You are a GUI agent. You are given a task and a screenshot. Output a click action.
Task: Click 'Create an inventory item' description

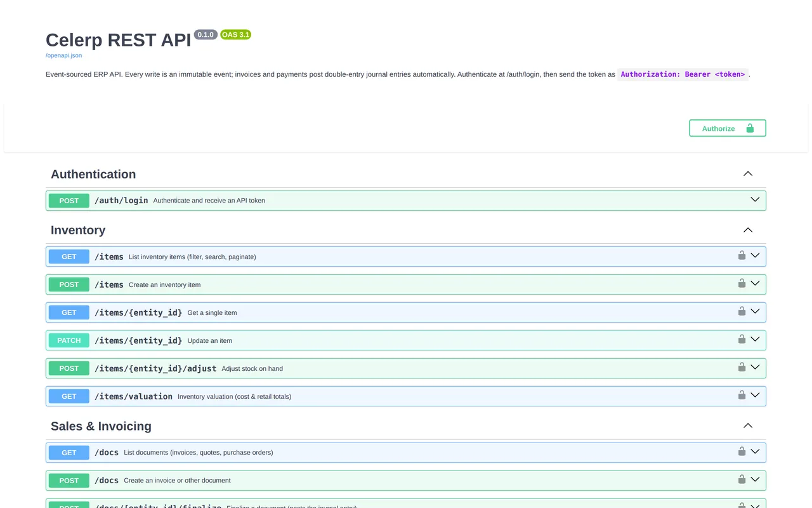tap(164, 284)
